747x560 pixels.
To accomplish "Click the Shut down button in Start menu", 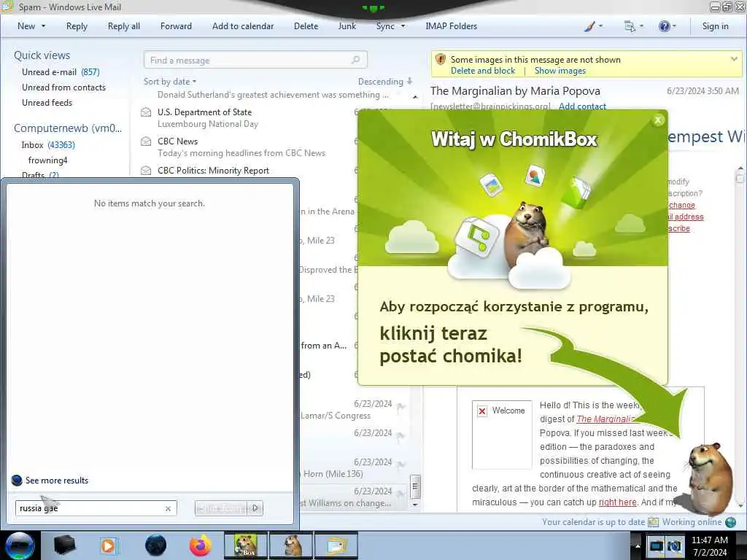I will pyautogui.click(x=222, y=508).
